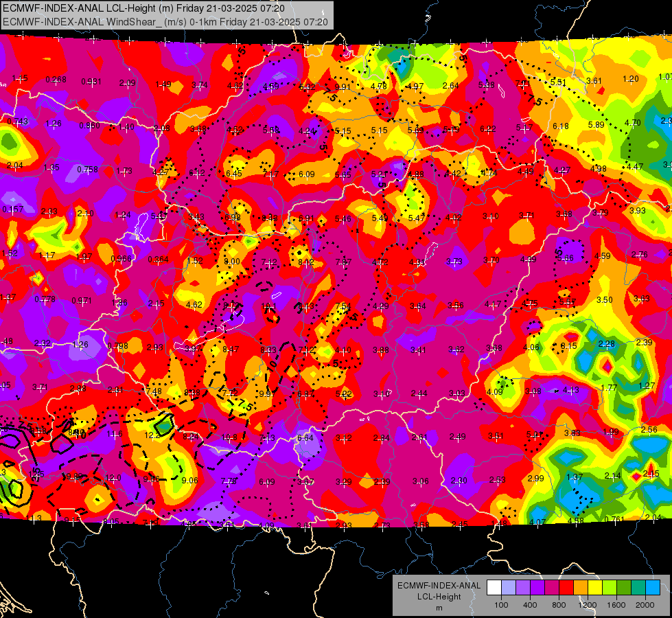672x618 pixels.
Task: Click the light blue swatch in the legend
Action: [509, 588]
